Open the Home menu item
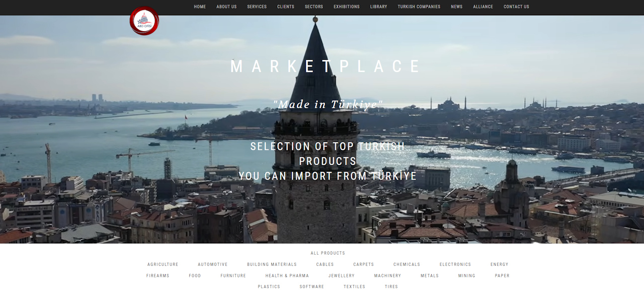The width and height of the screenshot is (644, 292). point(200,7)
